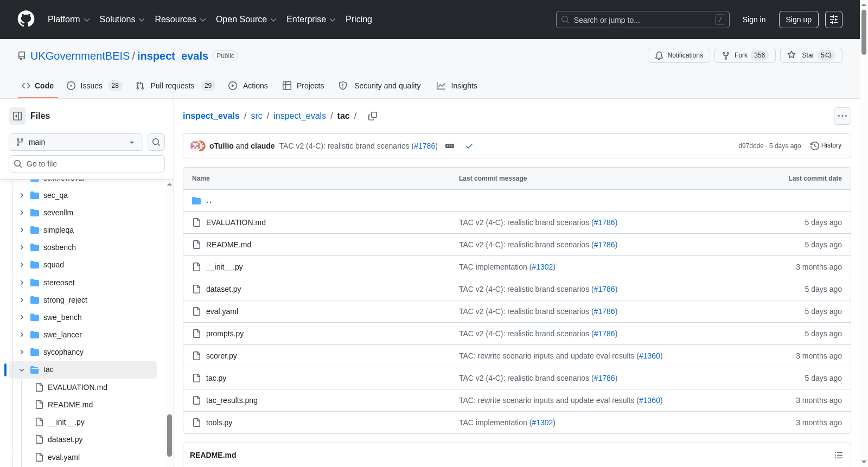View the commit check status checkmark
Screen dimensions: 868x467
coord(469,146)
